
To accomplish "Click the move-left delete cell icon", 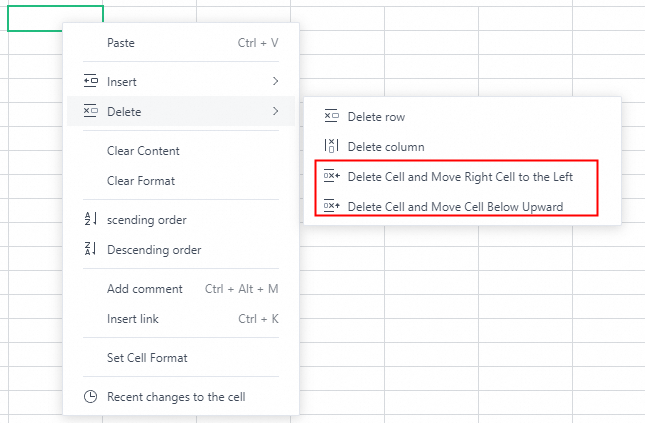I will tap(332, 177).
